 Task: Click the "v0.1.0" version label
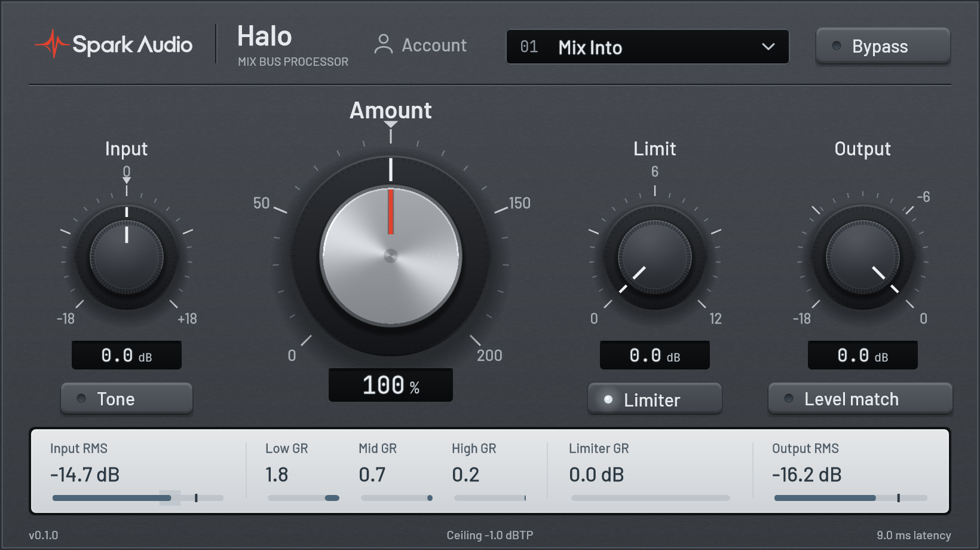pyautogui.click(x=44, y=535)
